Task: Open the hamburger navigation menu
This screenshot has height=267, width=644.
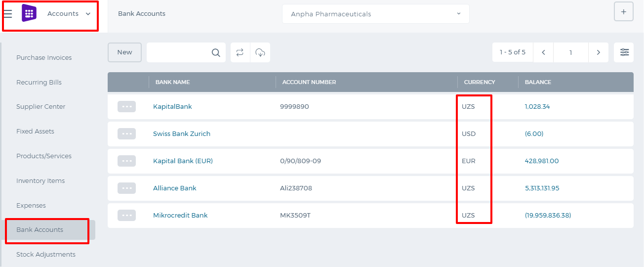Action: (x=8, y=14)
